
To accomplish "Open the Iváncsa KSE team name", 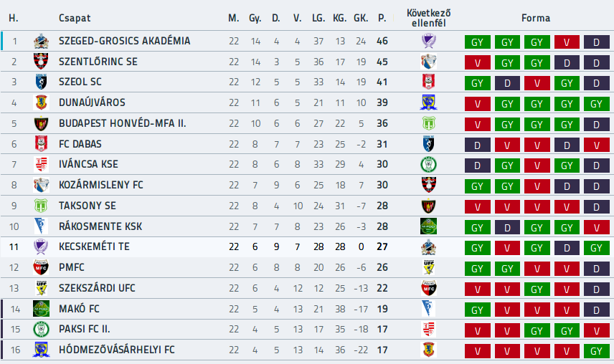I will 88,164.
